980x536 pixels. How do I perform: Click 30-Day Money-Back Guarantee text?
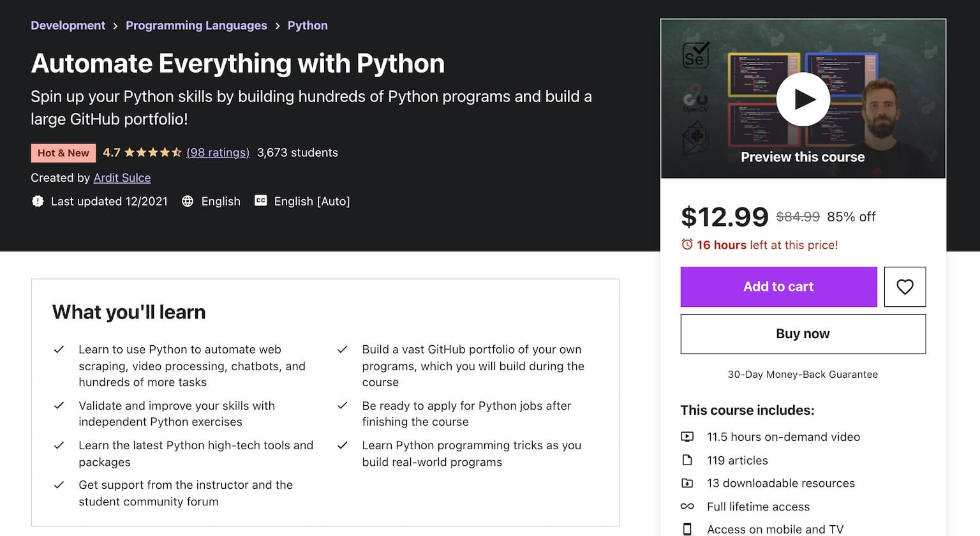803,375
